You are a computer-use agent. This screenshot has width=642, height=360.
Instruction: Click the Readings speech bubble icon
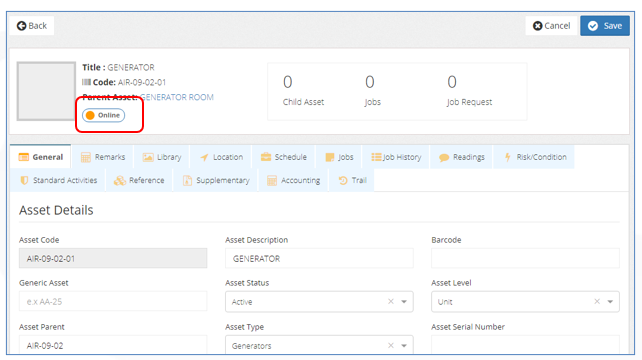pos(444,158)
